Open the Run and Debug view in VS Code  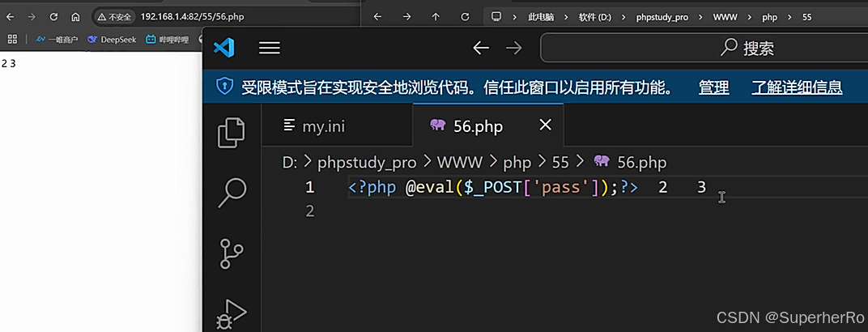(x=232, y=313)
